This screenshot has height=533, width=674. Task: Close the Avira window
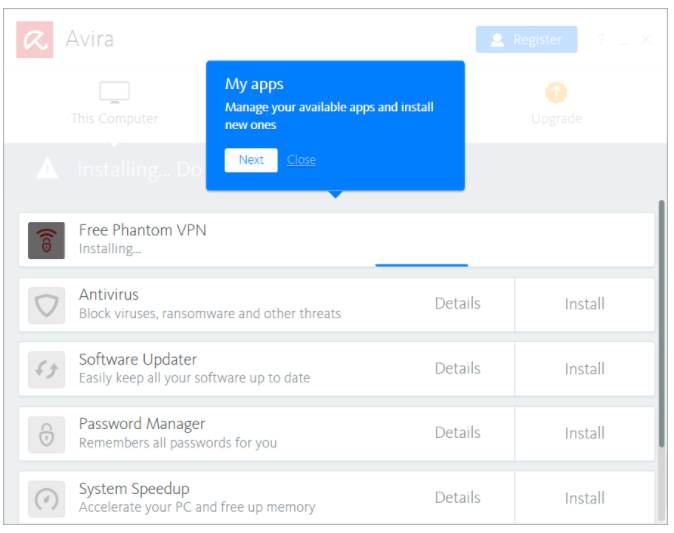click(x=646, y=40)
